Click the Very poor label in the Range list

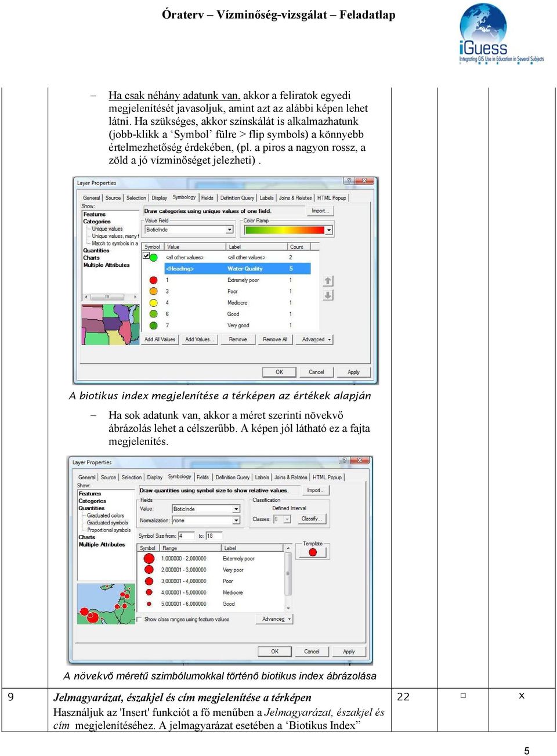click(x=233, y=570)
